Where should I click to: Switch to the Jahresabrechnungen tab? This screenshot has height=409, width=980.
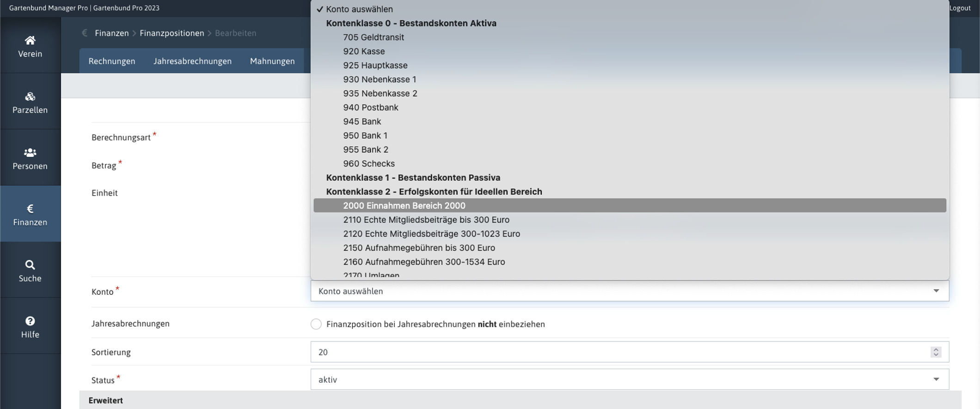[x=192, y=61]
